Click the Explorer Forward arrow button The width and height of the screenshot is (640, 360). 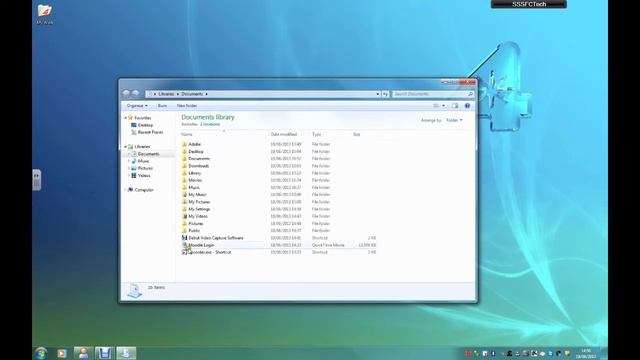[x=136, y=93]
